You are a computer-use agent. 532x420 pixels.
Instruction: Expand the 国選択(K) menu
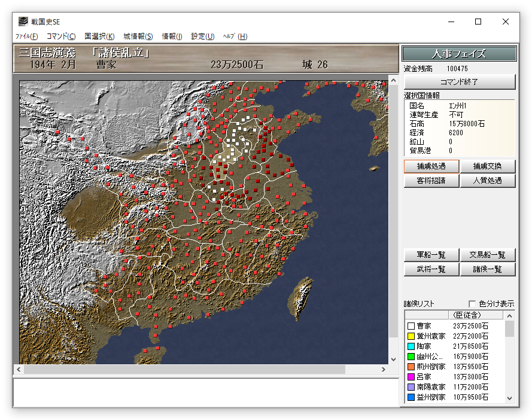(99, 36)
